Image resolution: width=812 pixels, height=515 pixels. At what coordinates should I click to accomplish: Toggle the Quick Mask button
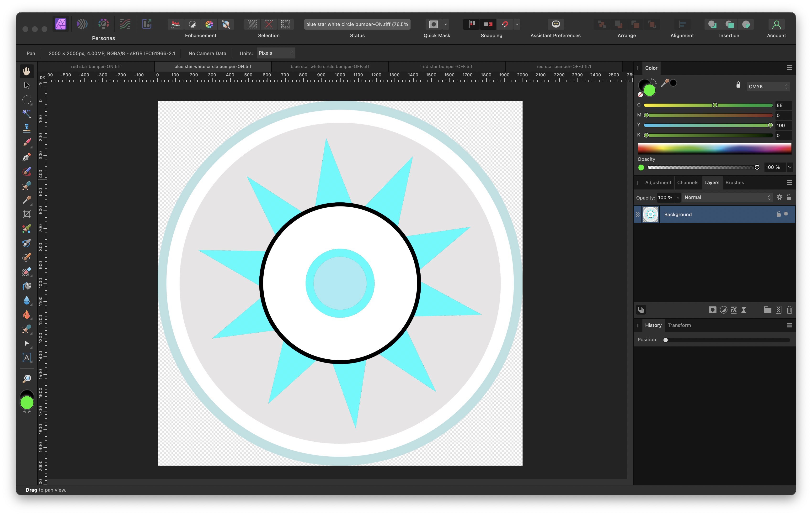pos(434,24)
